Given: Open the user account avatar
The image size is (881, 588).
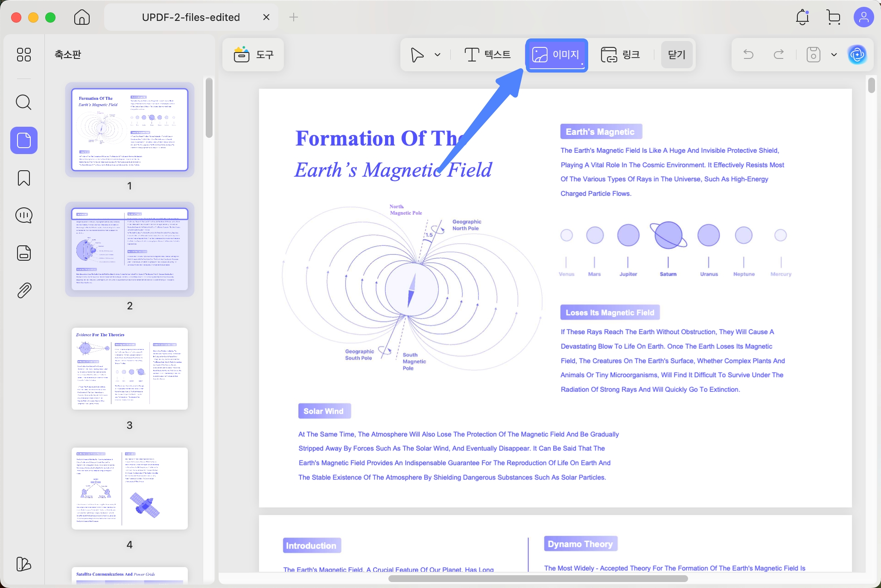Looking at the screenshot, I should click(863, 17).
